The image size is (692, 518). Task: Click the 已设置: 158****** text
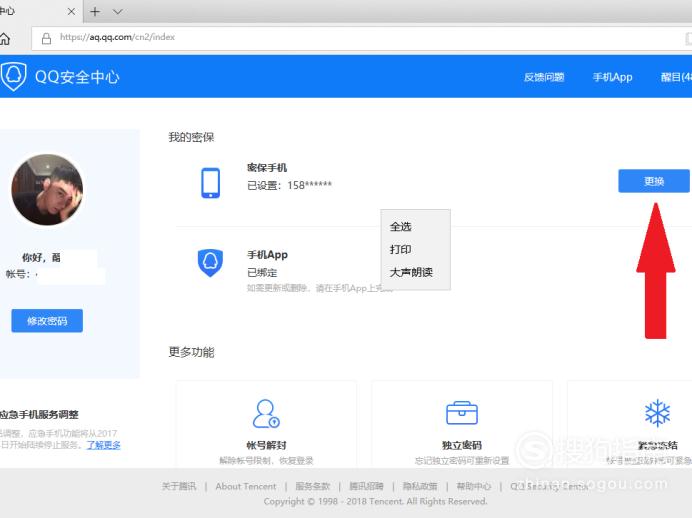[289, 185]
